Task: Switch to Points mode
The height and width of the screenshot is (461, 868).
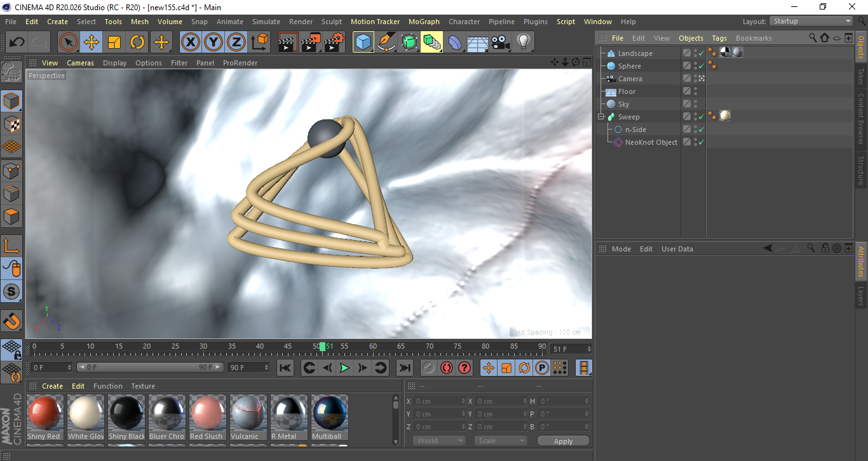Action: click(x=11, y=170)
